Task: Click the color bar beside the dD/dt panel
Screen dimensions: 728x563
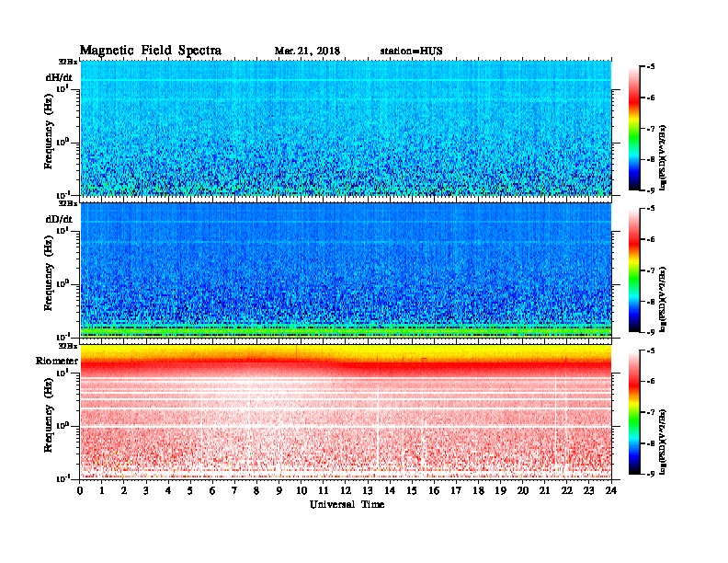Action: click(634, 270)
